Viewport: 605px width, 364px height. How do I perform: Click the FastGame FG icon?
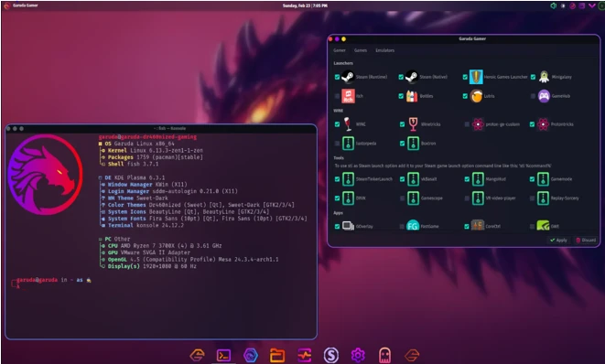coord(413,226)
